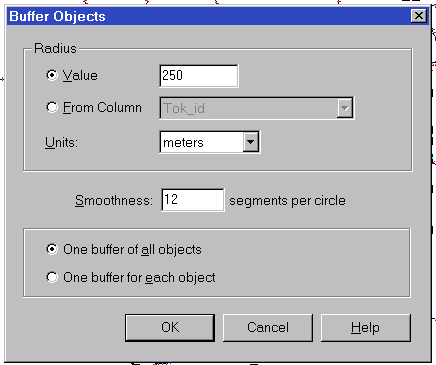Select the Value radius radio button

pyautogui.click(x=52, y=75)
